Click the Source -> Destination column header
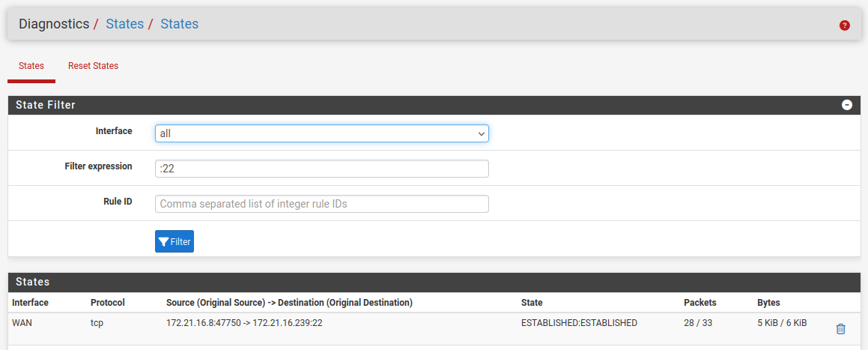Viewport: 868px width, 350px height. [289, 302]
